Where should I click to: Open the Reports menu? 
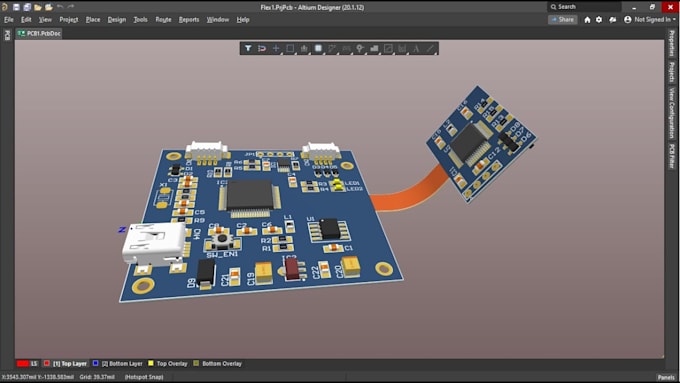pyautogui.click(x=189, y=20)
